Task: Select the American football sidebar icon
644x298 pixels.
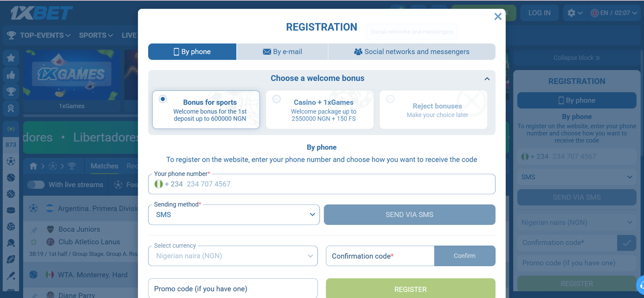Action: [11, 259]
